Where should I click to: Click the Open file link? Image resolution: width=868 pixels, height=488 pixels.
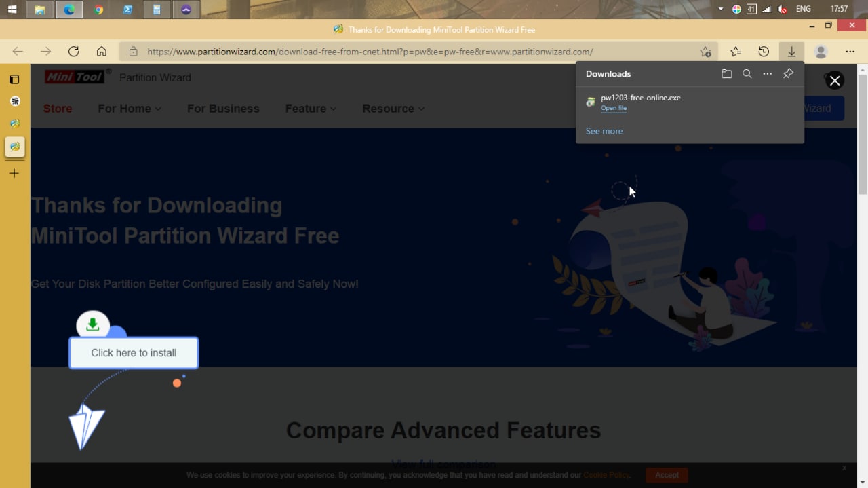point(614,108)
